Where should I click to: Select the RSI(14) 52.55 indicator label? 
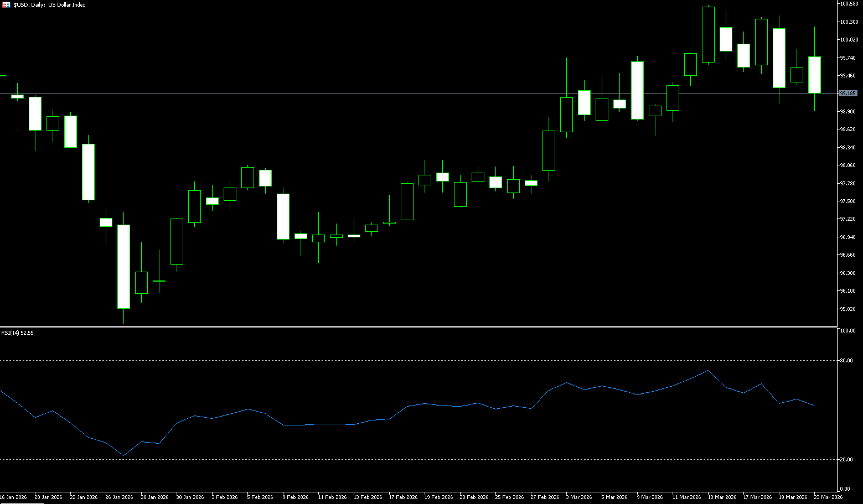(17, 333)
